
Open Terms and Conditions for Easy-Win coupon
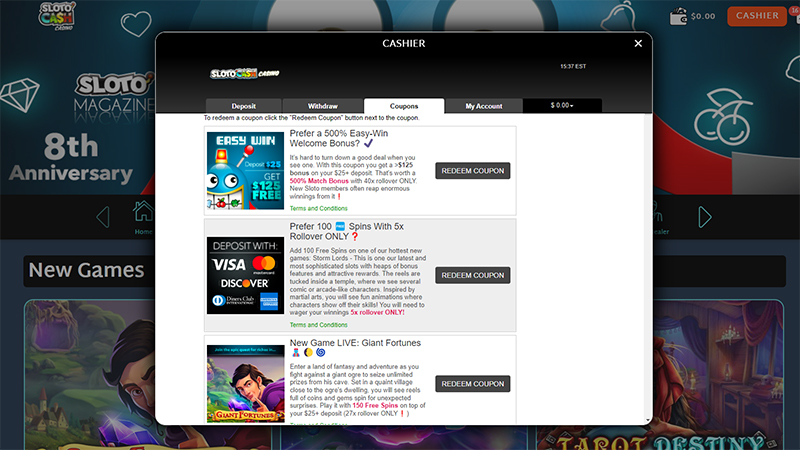tap(318, 208)
